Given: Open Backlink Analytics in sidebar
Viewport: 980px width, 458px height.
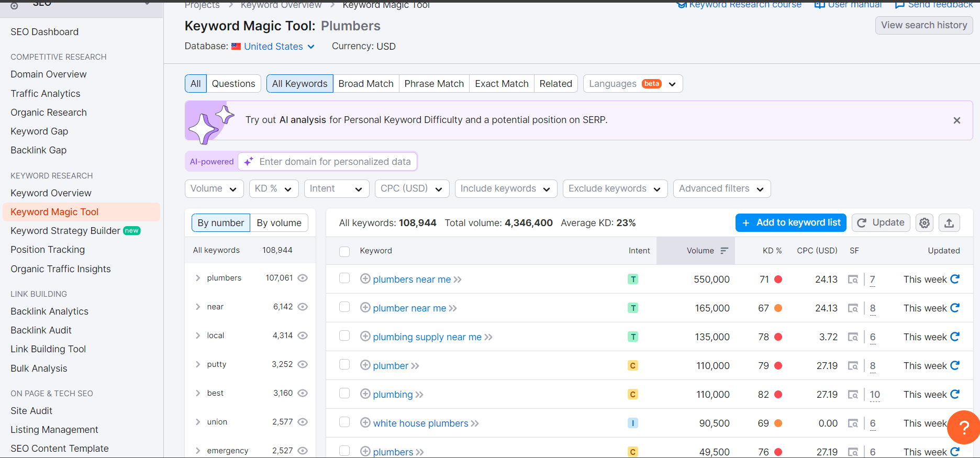Looking at the screenshot, I should pyautogui.click(x=49, y=311).
